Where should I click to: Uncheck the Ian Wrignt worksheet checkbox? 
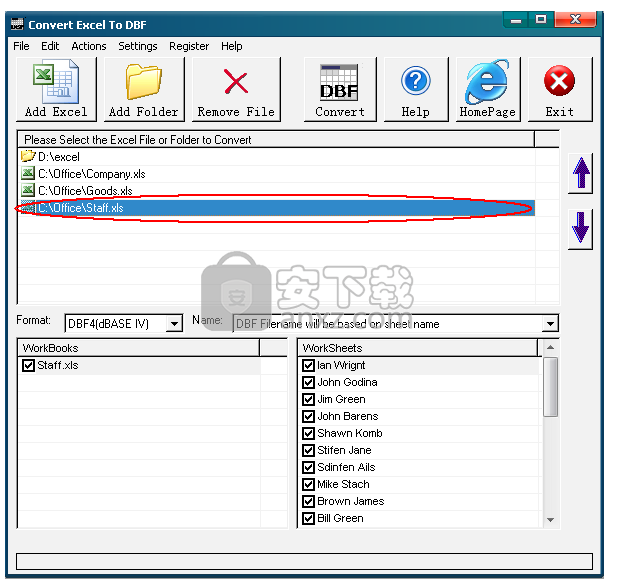(x=308, y=365)
